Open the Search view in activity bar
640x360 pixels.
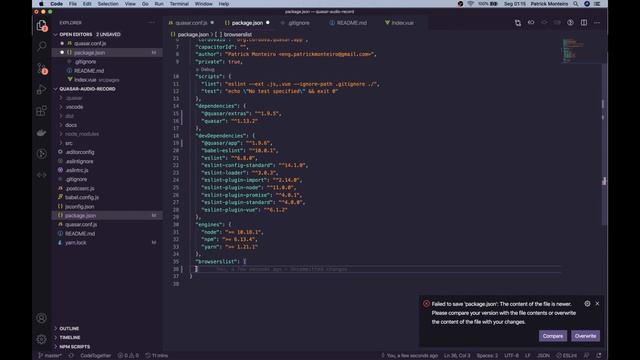click(x=42, y=46)
